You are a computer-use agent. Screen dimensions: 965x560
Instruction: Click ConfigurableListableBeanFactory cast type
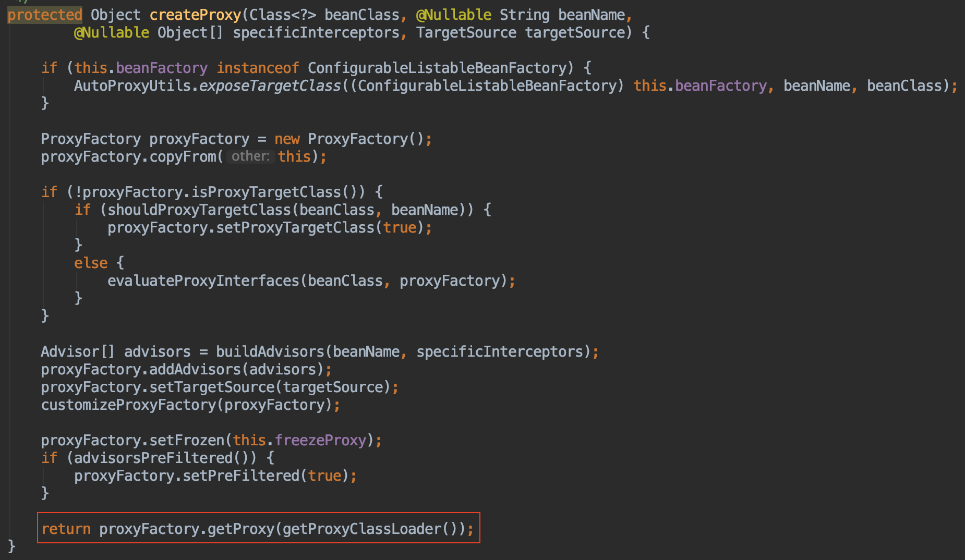487,86
